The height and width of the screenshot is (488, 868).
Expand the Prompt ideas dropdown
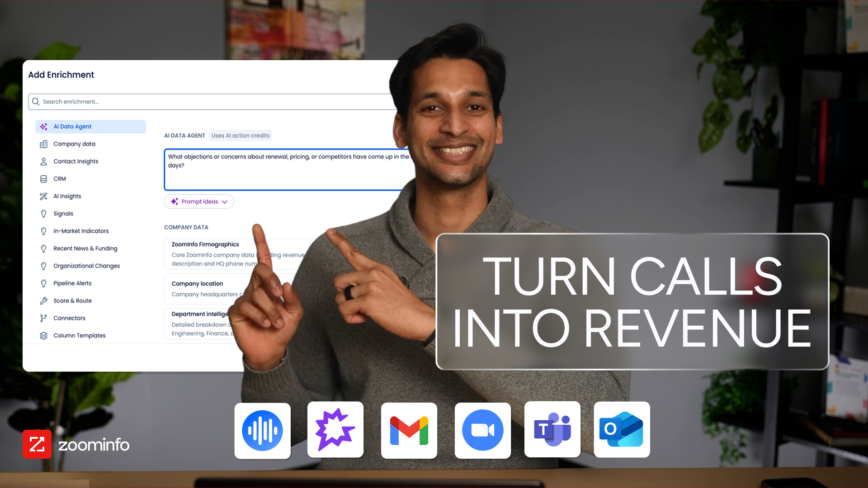199,202
